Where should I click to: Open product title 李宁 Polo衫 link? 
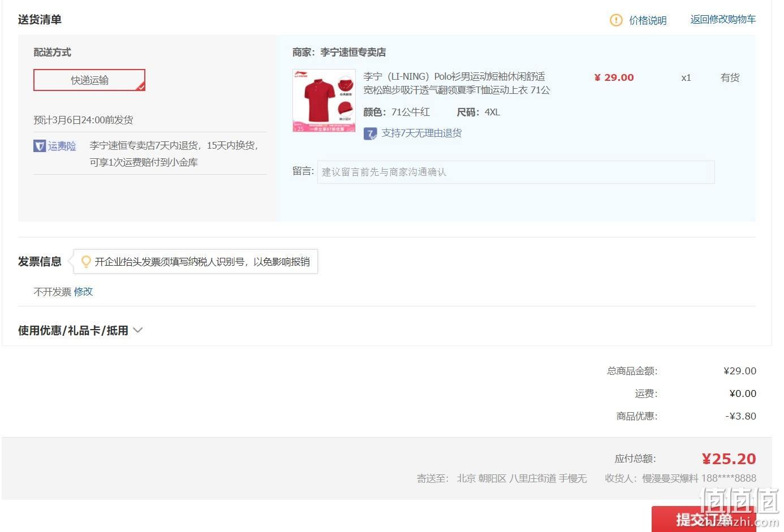pos(456,83)
